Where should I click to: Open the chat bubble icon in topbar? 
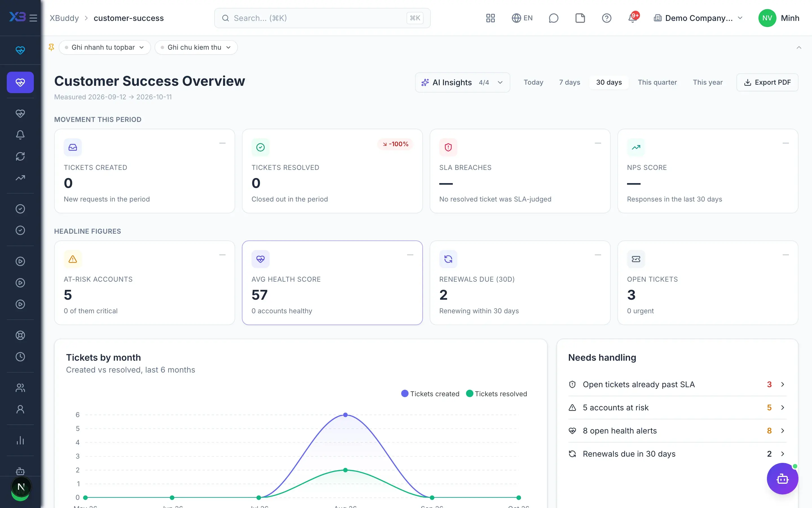pos(553,18)
